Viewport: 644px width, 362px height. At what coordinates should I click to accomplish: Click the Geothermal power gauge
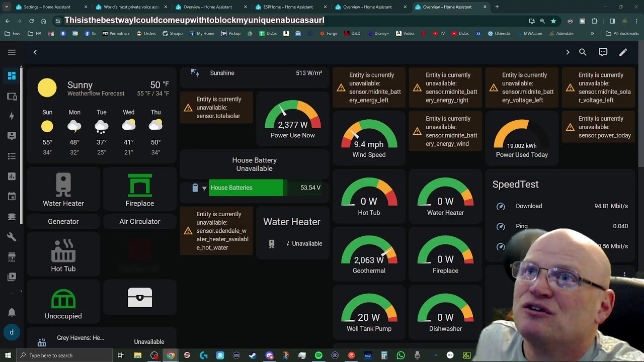(x=369, y=255)
